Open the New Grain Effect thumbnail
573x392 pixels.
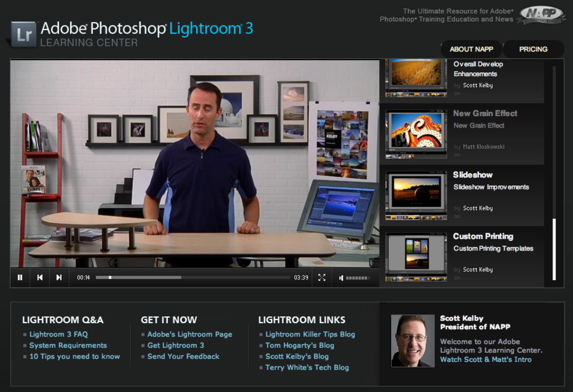pos(416,134)
